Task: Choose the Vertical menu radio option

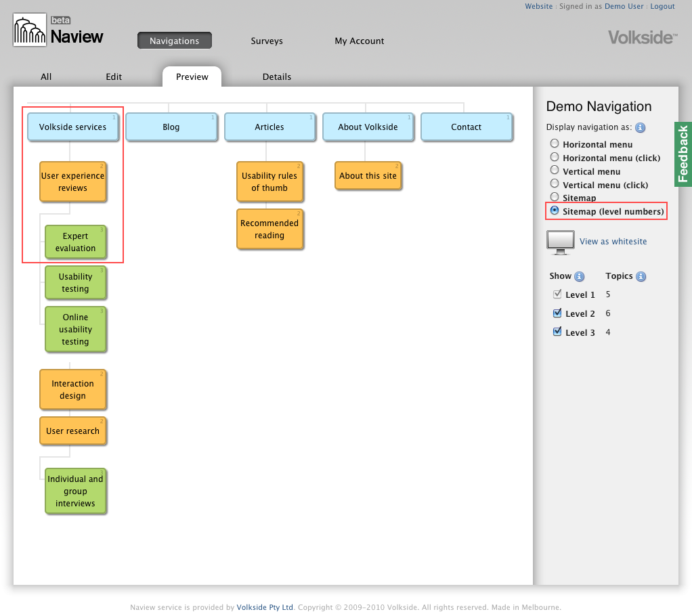Action: pyautogui.click(x=555, y=171)
